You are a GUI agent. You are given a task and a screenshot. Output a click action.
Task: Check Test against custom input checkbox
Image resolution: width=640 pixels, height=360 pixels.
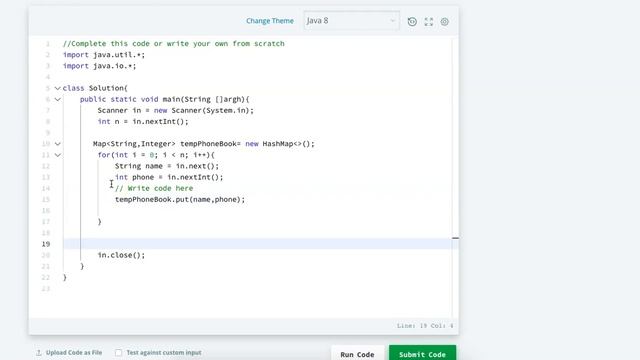[x=118, y=352]
